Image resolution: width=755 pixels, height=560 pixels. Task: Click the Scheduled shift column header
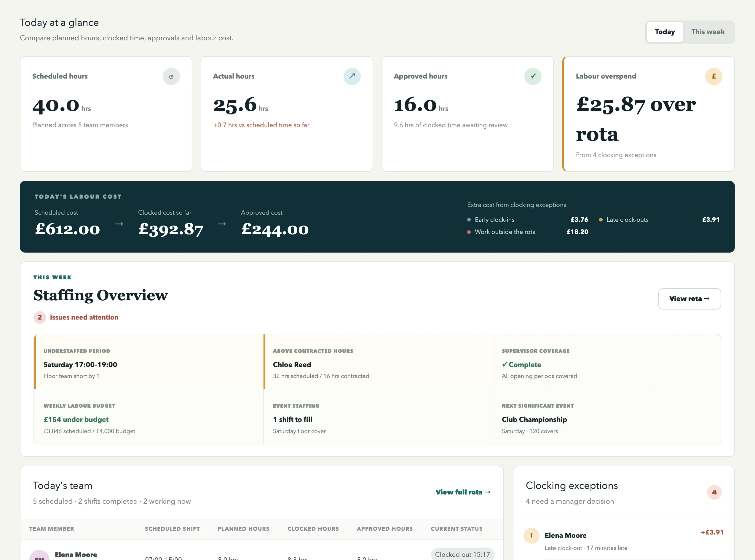[x=173, y=529]
